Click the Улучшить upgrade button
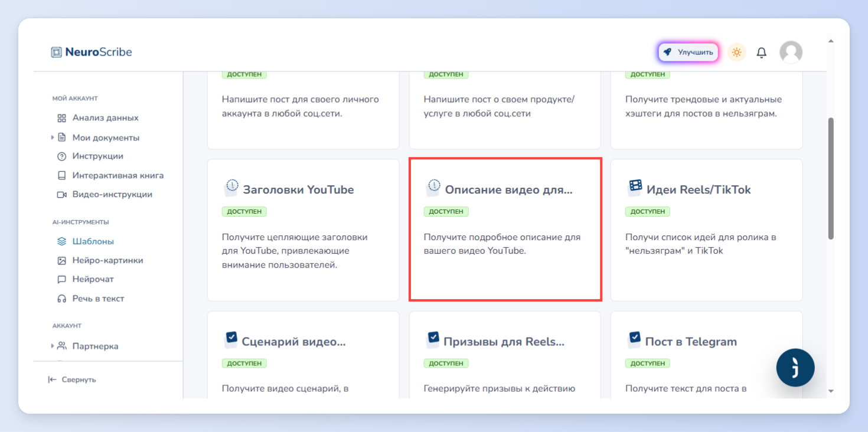Screen dimensions: 868x432 tap(688, 52)
